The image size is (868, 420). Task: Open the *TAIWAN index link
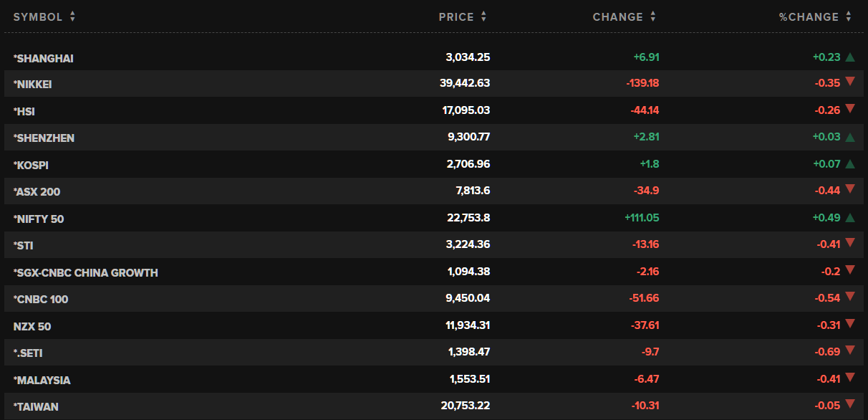pos(36,407)
